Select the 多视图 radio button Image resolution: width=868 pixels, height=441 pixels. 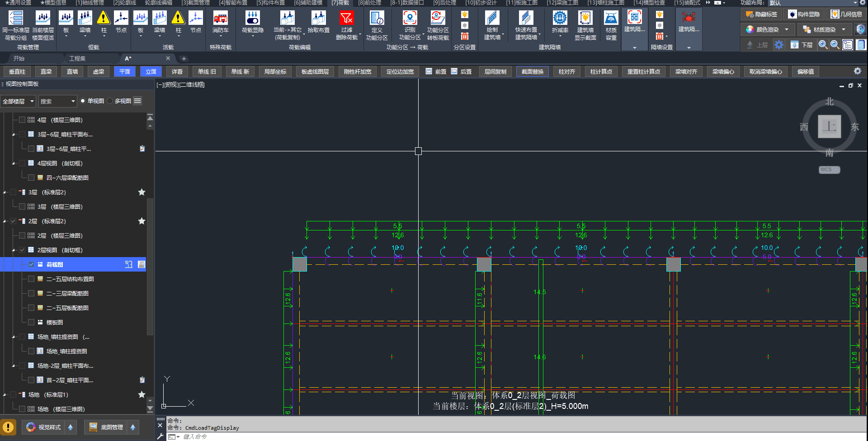click(110, 101)
